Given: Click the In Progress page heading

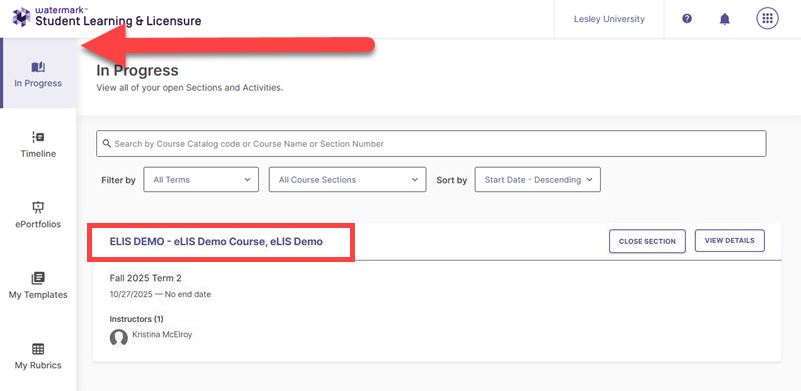Looking at the screenshot, I should (137, 71).
